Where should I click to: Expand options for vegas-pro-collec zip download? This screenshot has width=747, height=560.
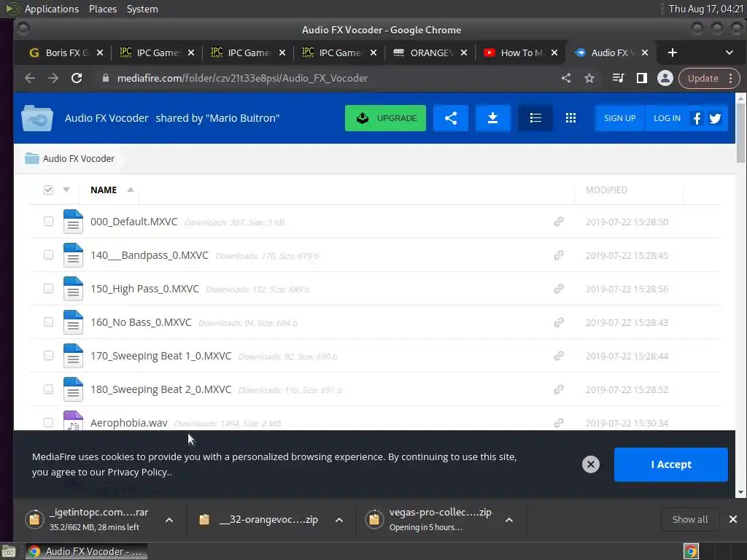[508, 520]
